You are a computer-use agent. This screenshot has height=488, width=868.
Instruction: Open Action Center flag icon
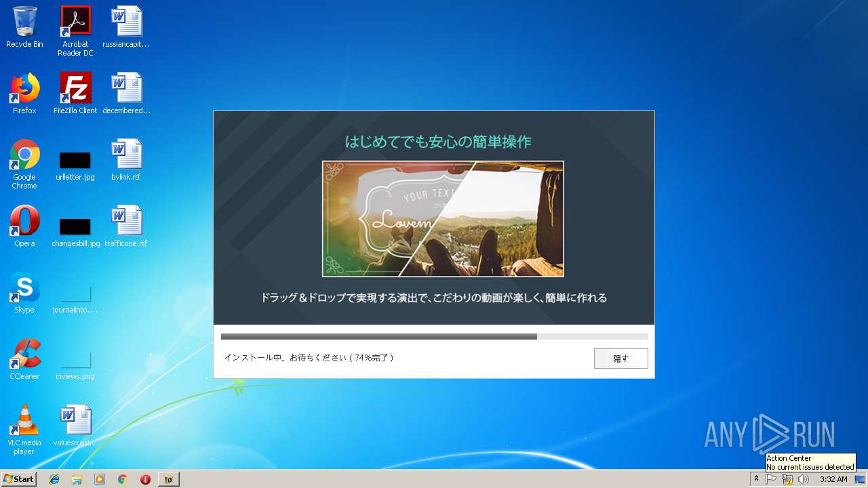pos(771,479)
